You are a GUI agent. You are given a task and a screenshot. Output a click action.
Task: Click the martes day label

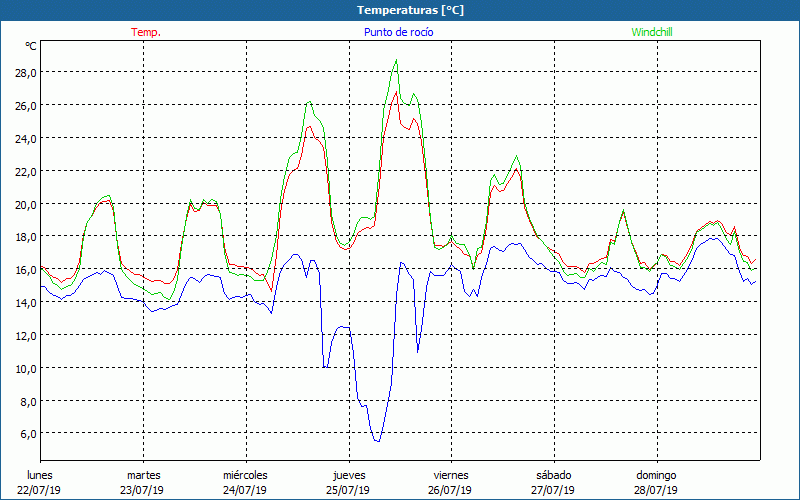pyautogui.click(x=144, y=475)
